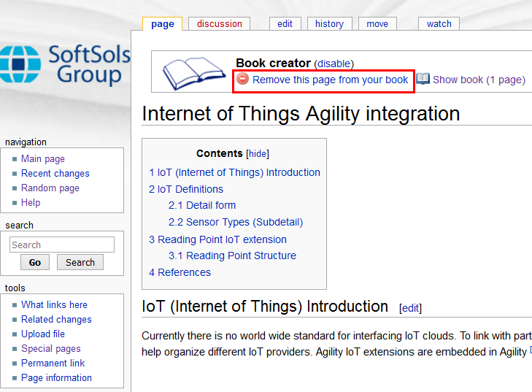Open What links here tool
The width and height of the screenshot is (532, 392).
(54, 305)
